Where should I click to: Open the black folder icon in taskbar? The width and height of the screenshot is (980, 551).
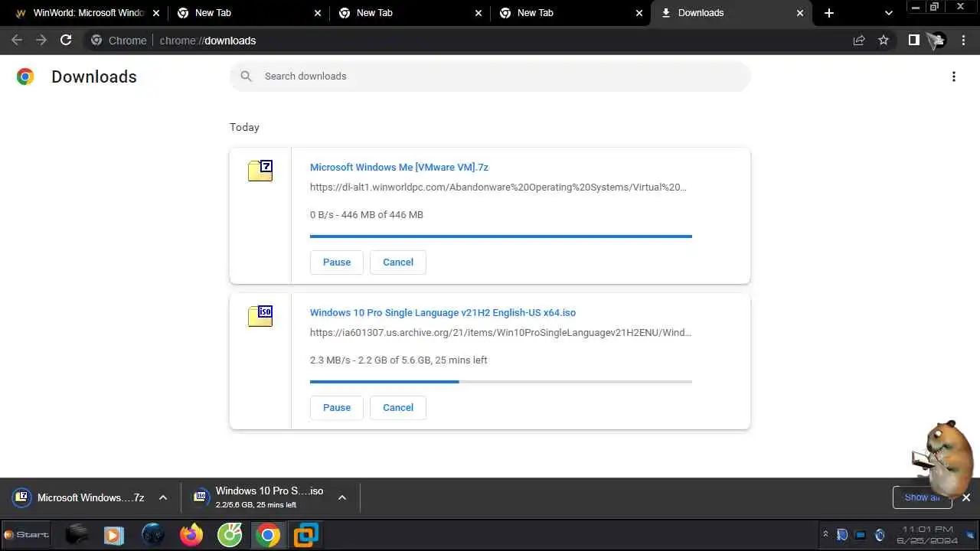(77, 534)
